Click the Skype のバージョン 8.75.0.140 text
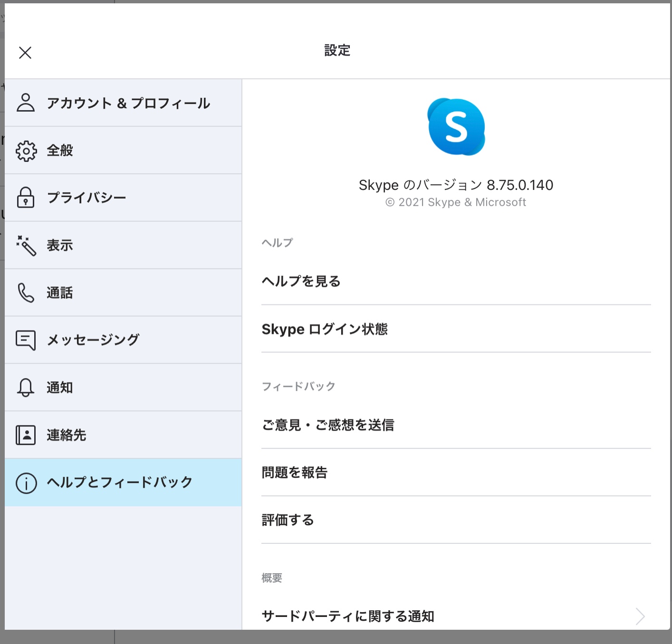The height and width of the screenshot is (644, 672). (456, 185)
